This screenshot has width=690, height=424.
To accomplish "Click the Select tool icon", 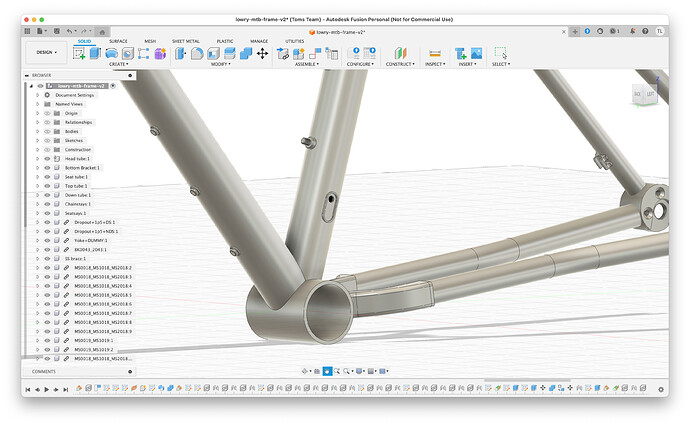I will pyautogui.click(x=501, y=53).
